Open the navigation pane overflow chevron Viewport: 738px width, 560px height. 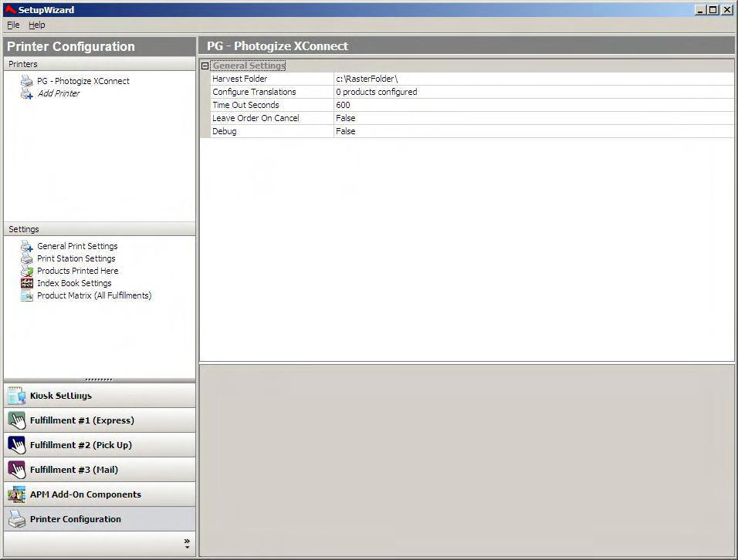coord(187,543)
